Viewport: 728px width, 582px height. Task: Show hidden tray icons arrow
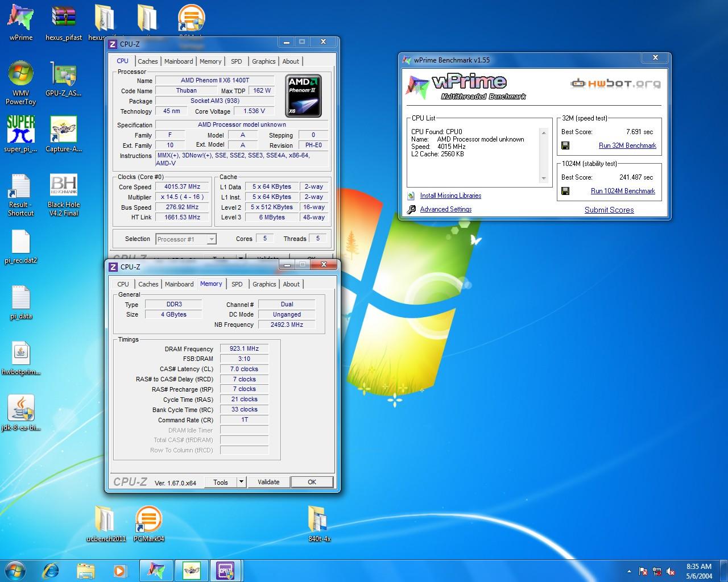pyautogui.click(x=629, y=571)
